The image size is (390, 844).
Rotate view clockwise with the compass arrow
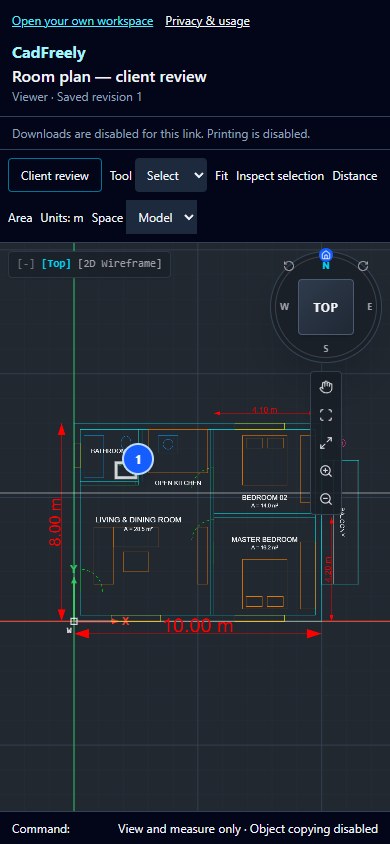[363, 266]
